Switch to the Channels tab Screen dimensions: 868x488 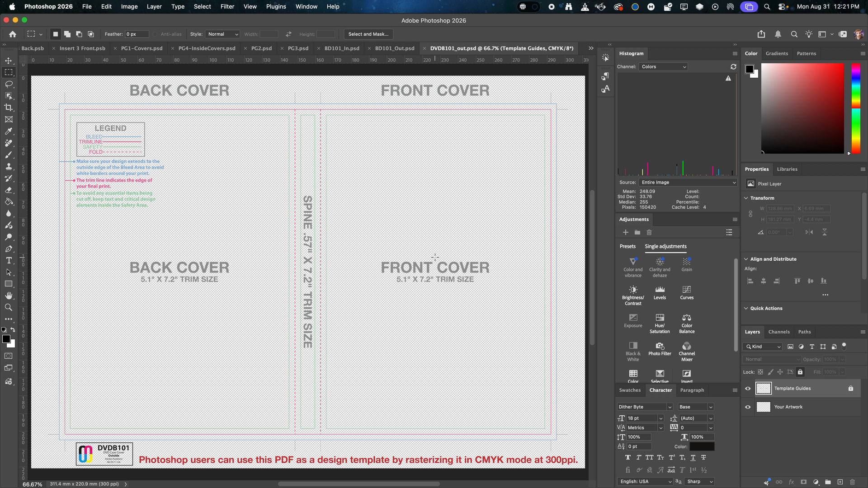click(x=779, y=332)
